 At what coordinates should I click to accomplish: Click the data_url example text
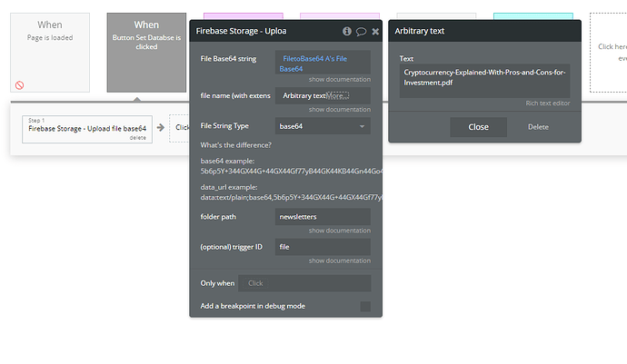coord(291,192)
